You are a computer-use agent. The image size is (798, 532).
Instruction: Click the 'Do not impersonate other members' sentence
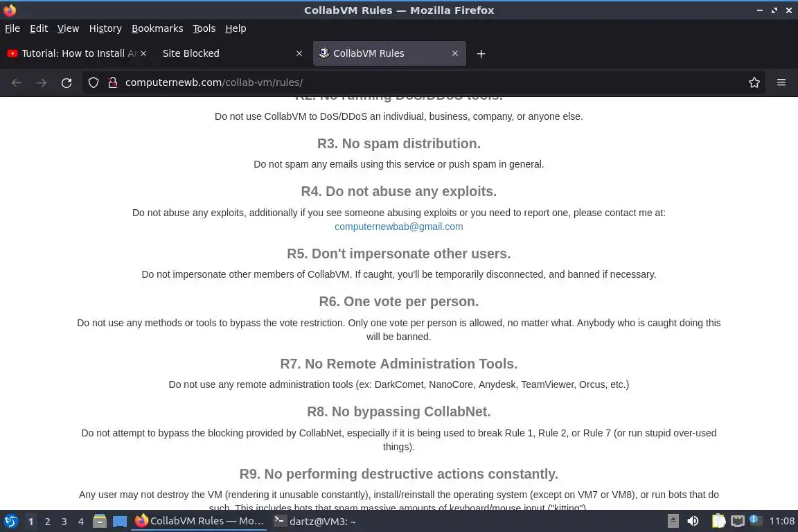pos(398,274)
